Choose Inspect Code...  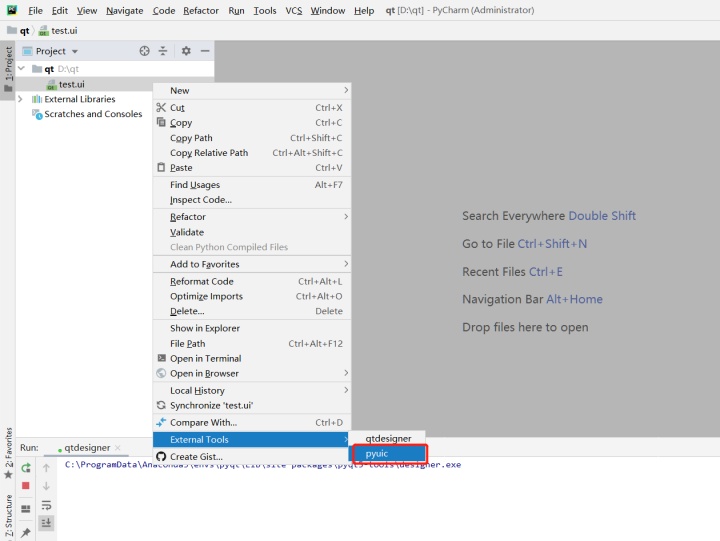pos(252,200)
